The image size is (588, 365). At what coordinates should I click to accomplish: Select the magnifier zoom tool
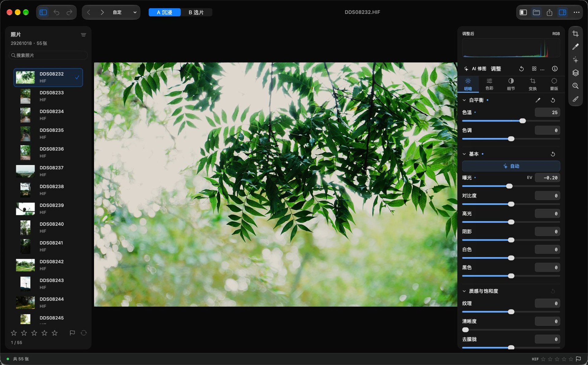(575, 86)
